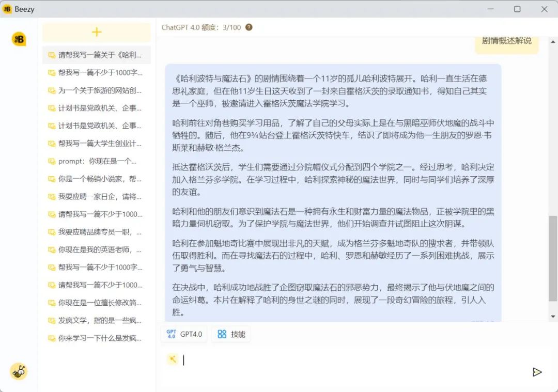The width and height of the screenshot is (558, 392).
Task: Open first chat '帮我写一篇不少于1000字...'
Action: (x=97, y=73)
